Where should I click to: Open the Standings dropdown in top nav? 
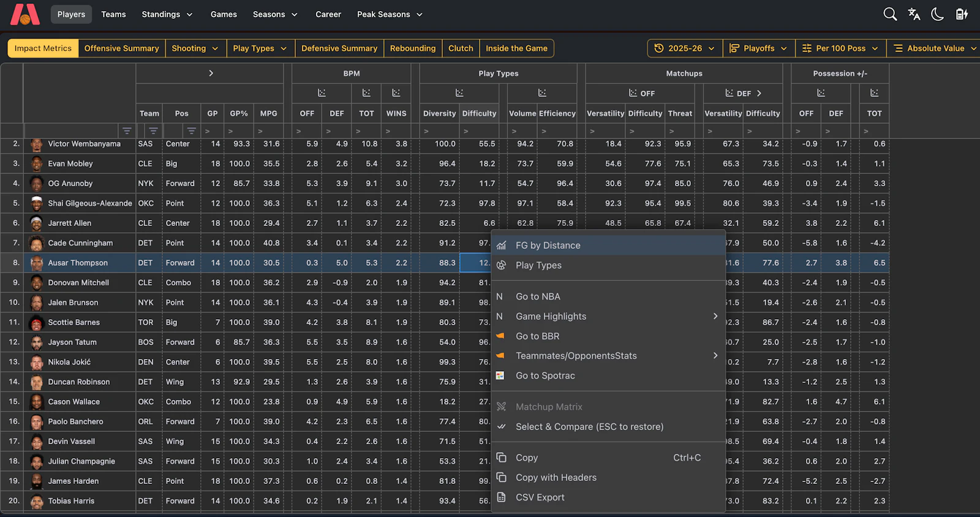tap(167, 14)
